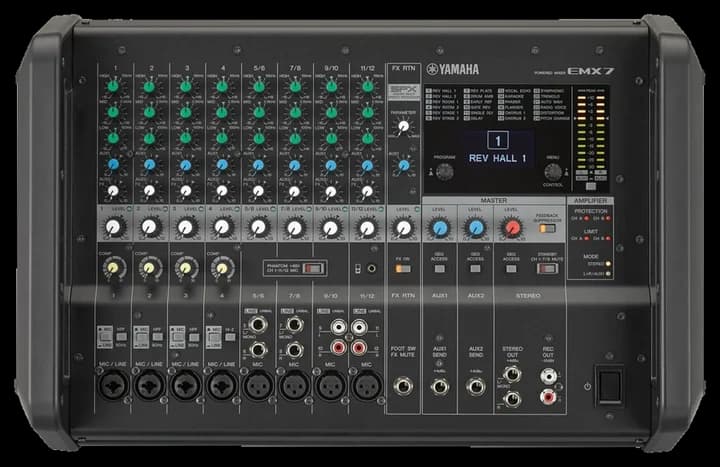The width and height of the screenshot is (720, 467).
Task: Toggle channel 1 MIC/LINE selector switch
Action: [x=105, y=337]
